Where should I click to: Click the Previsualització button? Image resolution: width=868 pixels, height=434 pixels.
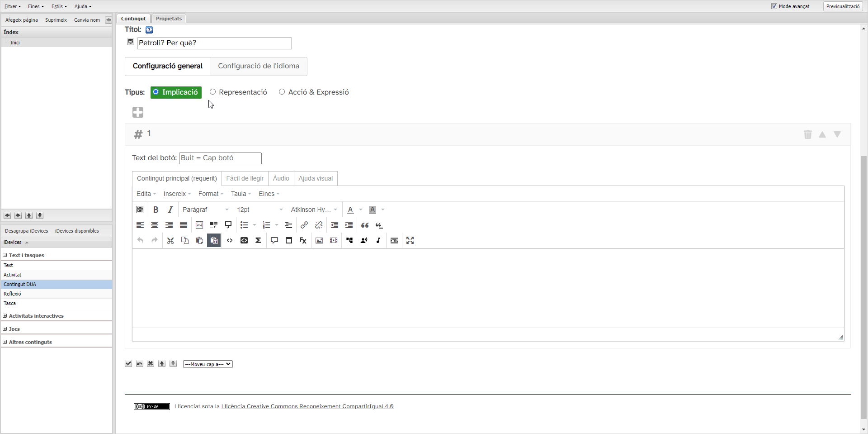coord(843,6)
